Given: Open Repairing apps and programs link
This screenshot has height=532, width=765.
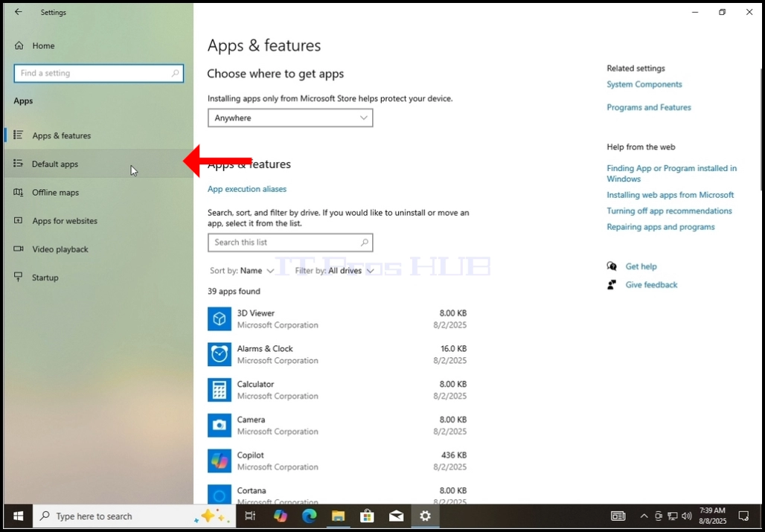Looking at the screenshot, I should point(661,227).
